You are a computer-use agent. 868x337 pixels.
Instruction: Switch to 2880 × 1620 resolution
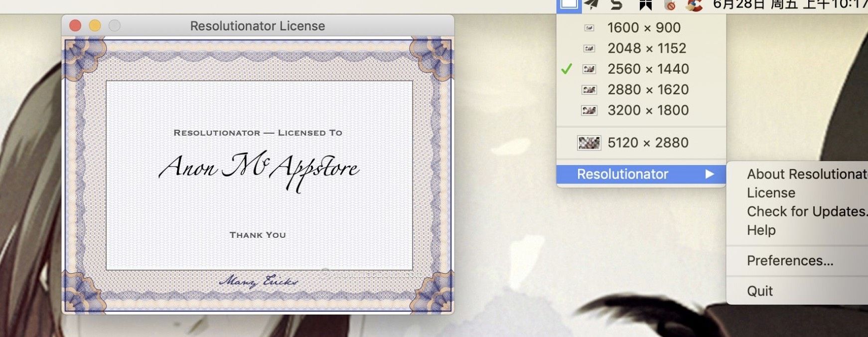click(641, 90)
